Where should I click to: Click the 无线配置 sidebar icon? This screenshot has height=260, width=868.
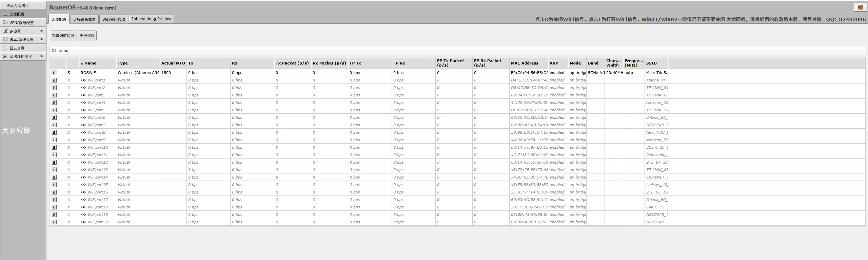coord(5,14)
